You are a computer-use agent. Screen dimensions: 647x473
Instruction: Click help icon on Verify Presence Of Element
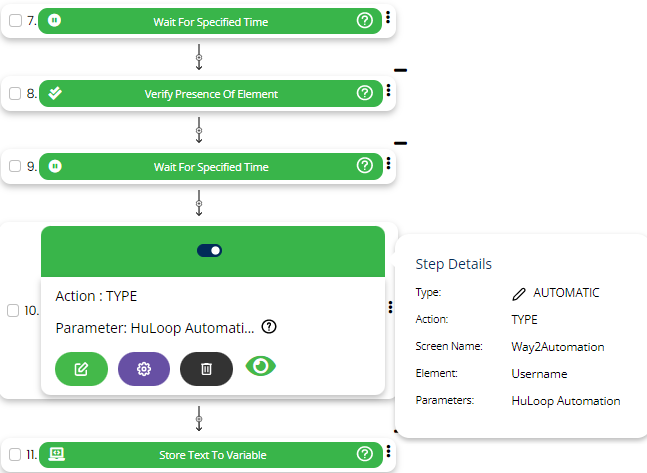[365, 93]
